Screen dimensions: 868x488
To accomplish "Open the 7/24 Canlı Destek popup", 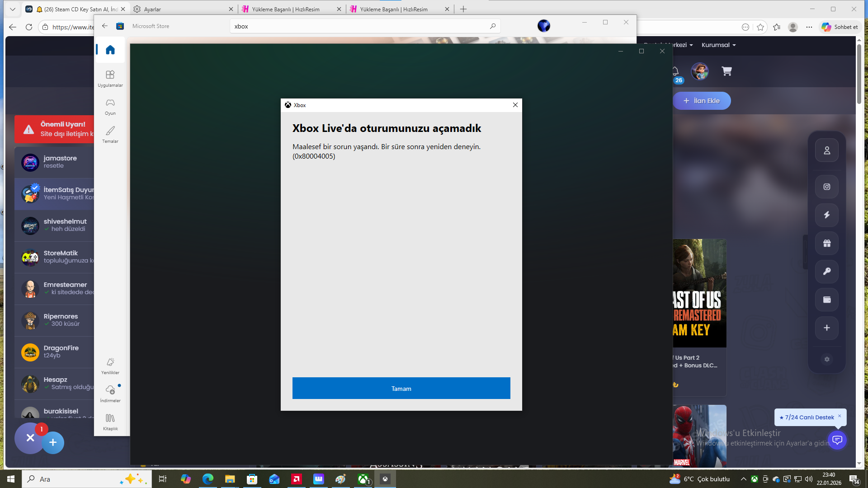I will pos(807,418).
